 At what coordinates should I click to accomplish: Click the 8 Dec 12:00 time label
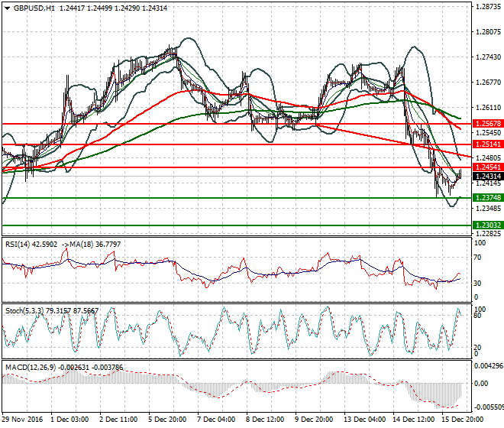pos(265,420)
